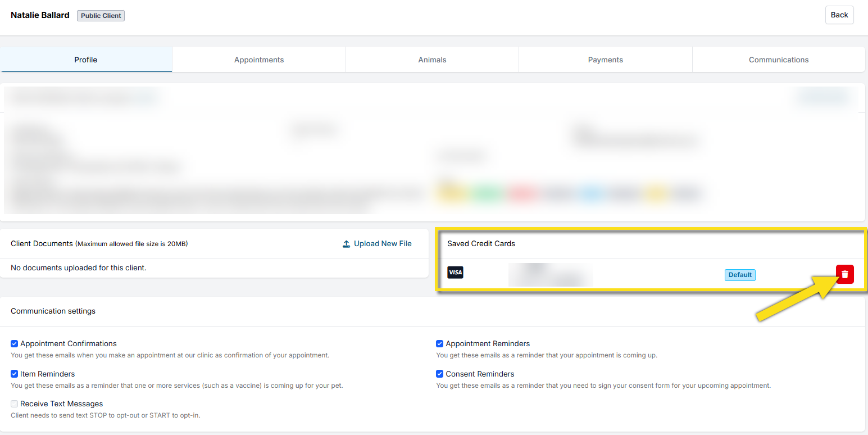Click the Visa card logo

[x=455, y=273]
